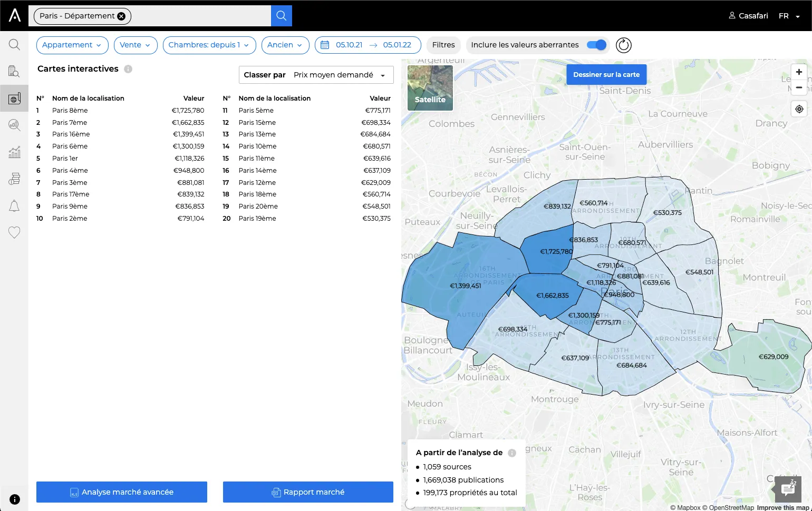Click Dessiner sur la carte button

(606, 74)
